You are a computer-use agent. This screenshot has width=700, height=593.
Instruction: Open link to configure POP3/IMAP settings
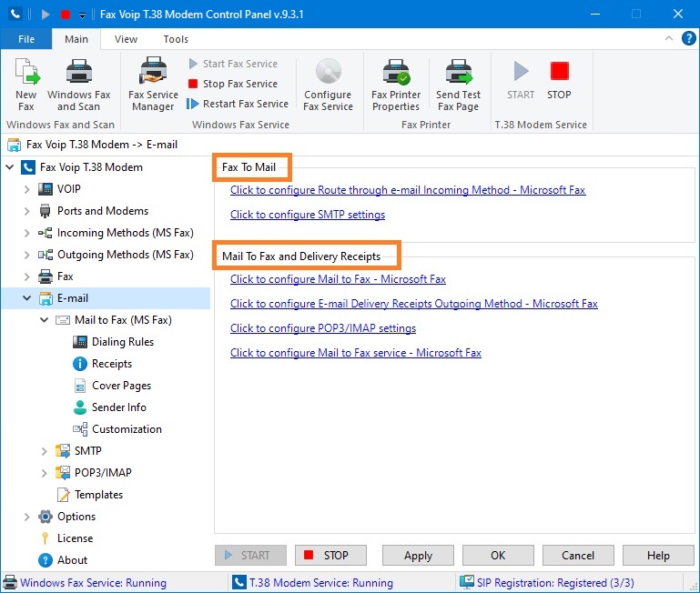click(x=323, y=328)
